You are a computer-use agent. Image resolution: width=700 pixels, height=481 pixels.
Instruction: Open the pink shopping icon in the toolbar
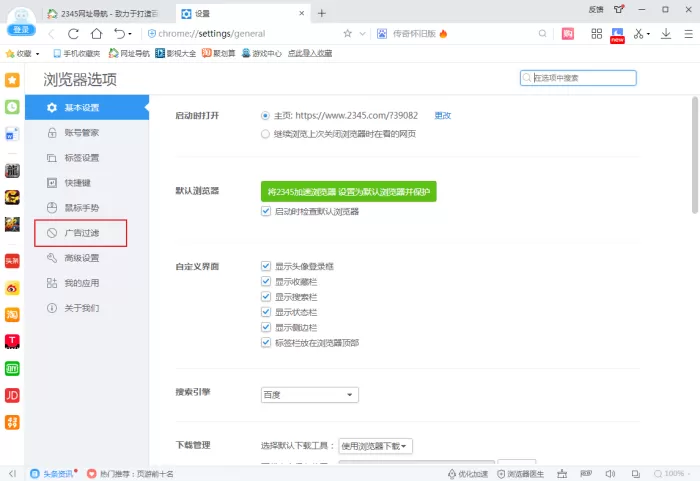tap(568, 33)
